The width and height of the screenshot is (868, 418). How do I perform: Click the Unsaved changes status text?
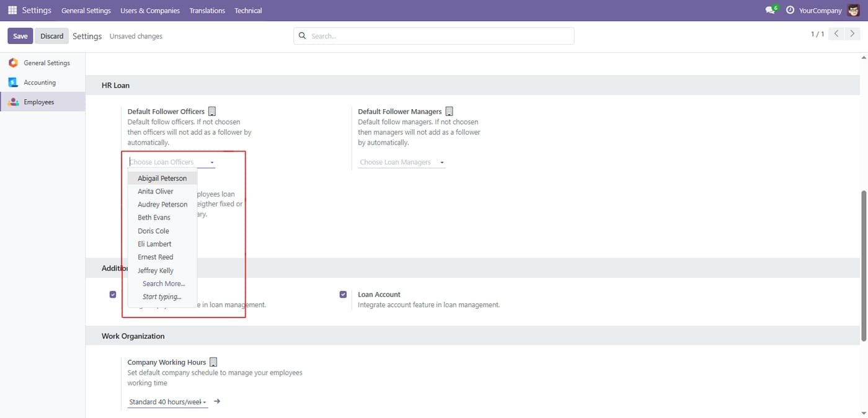[x=136, y=37]
